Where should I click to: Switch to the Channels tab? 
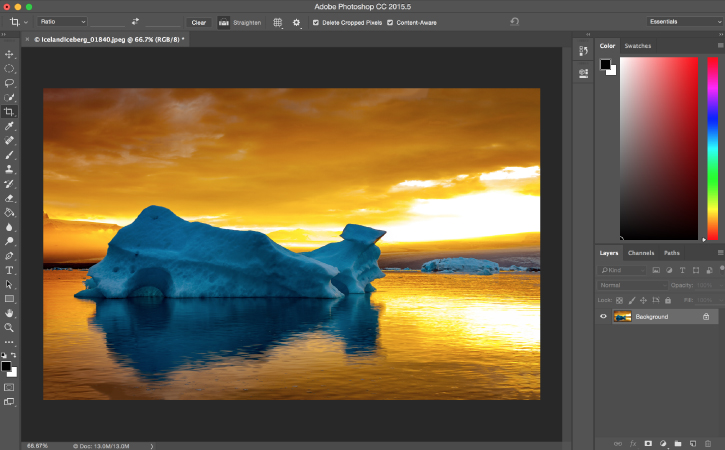click(641, 253)
